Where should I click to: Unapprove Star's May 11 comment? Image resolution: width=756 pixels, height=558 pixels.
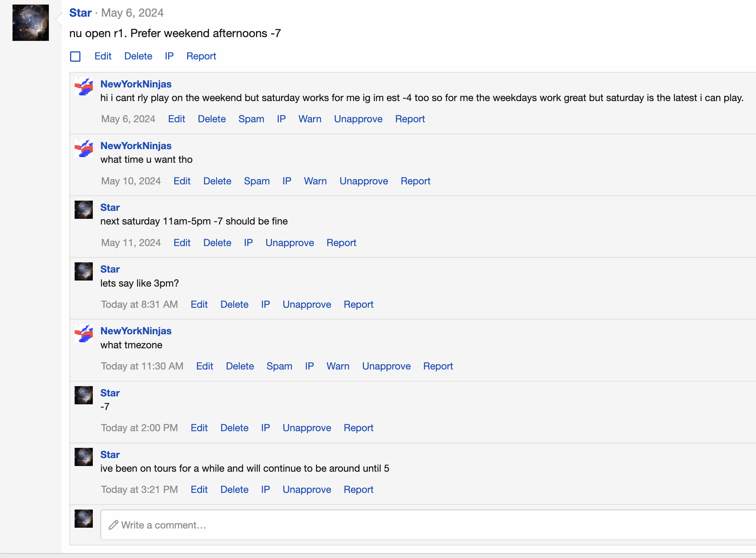pos(289,243)
